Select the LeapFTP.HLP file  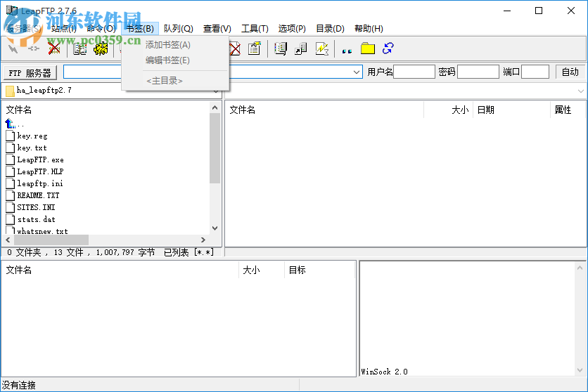[x=35, y=172]
